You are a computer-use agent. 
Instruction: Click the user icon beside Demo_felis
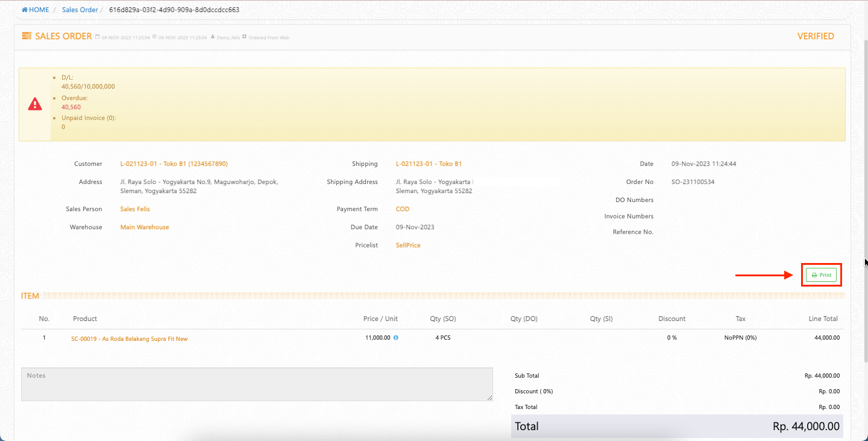213,37
